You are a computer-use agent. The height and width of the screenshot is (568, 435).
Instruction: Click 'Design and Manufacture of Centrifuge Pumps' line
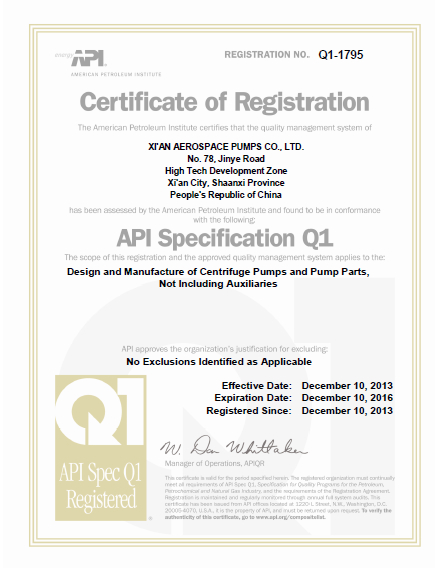coord(218,272)
